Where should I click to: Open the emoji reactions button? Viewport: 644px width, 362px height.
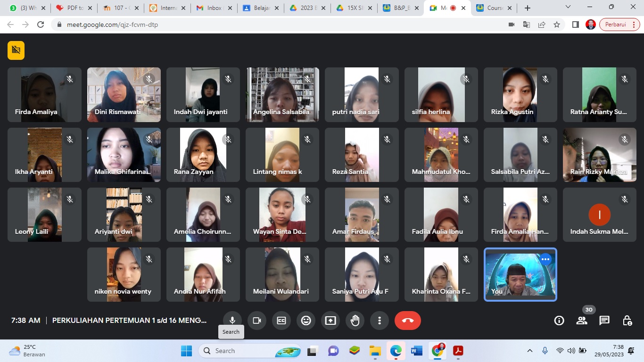coord(306,321)
